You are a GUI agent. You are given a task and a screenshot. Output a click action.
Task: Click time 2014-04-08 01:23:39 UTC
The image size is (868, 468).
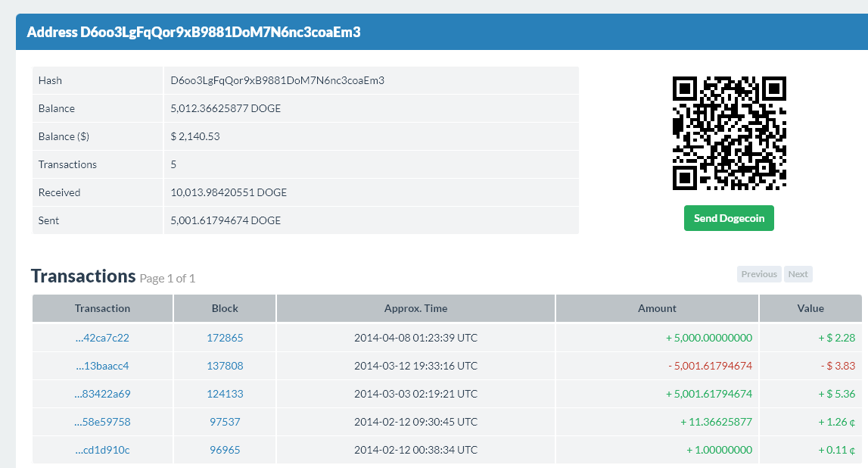[415, 338]
